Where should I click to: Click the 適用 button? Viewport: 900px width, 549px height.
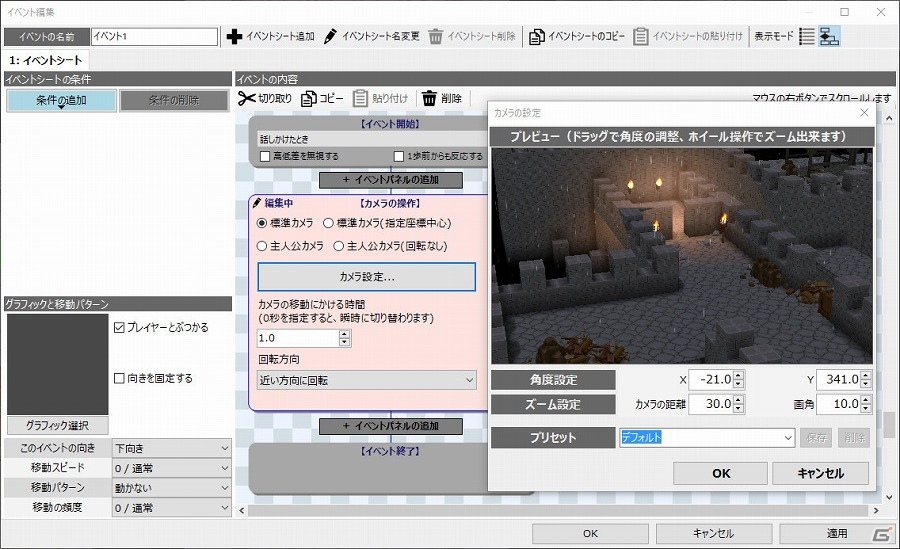837,533
